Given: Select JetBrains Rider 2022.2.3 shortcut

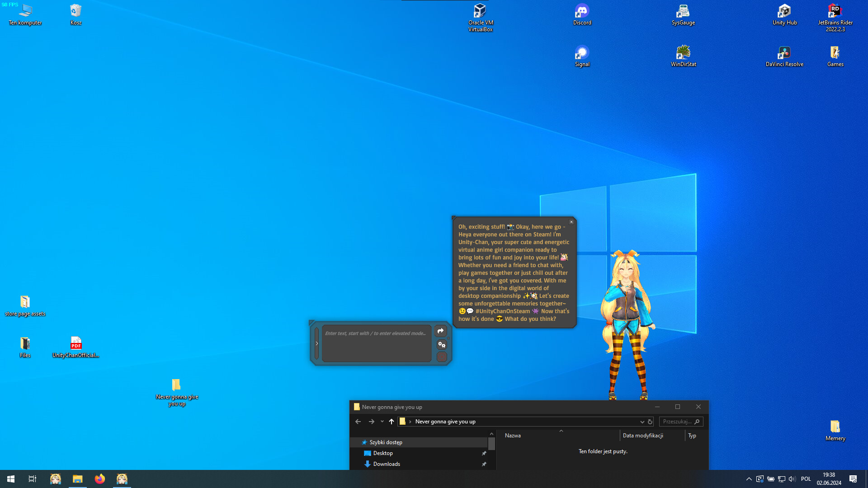Looking at the screenshot, I should coord(835,18).
